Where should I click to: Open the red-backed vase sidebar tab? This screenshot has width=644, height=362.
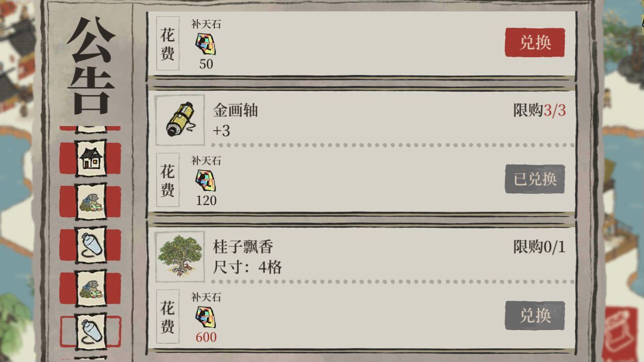tap(91, 245)
